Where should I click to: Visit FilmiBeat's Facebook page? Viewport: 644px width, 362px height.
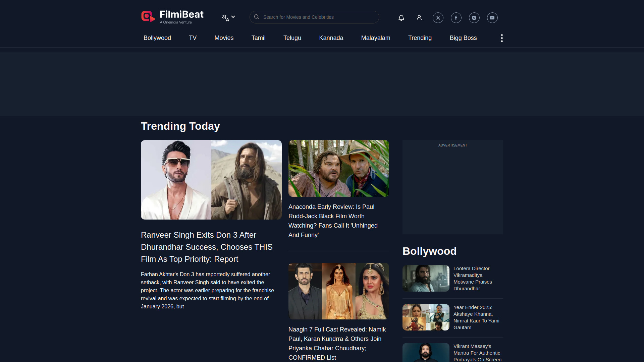pyautogui.click(x=456, y=18)
